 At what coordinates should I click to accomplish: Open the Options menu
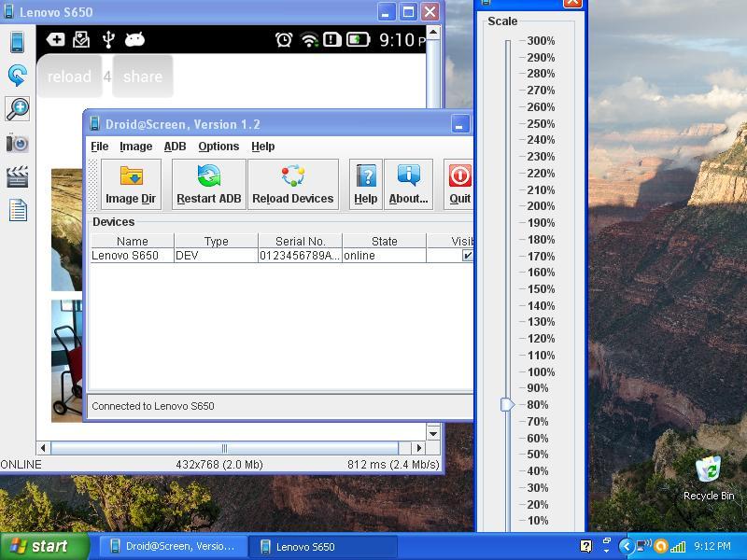tap(218, 147)
